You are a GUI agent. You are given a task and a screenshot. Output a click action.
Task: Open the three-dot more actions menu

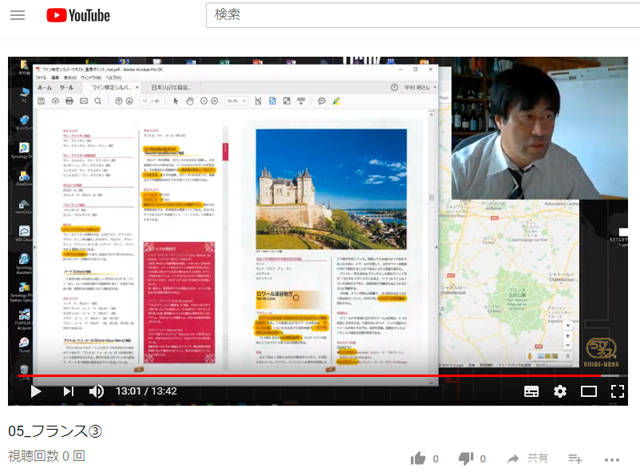click(x=612, y=458)
